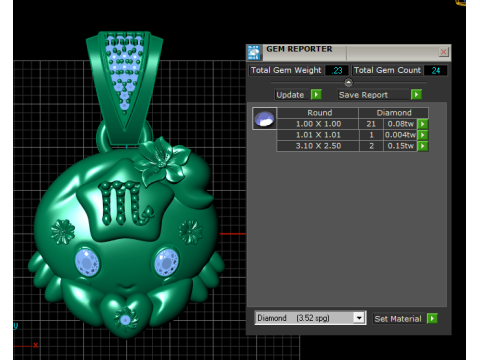
Task: Select the right eye gem on the pendant
Action: [x=166, y=262]
